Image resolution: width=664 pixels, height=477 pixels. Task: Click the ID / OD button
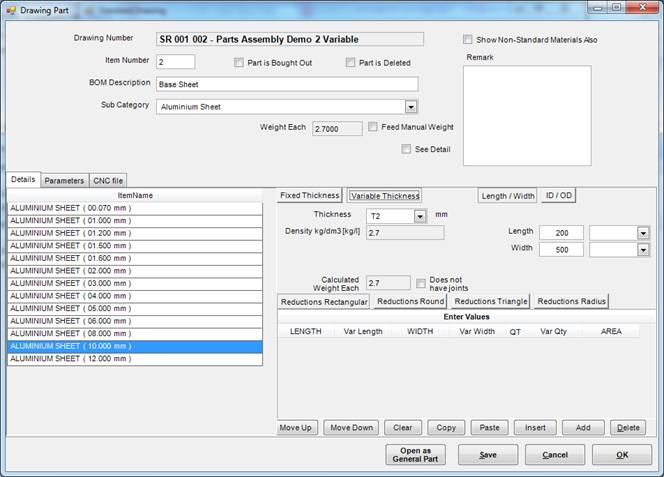pyautogui.click(x=558, y=196)
